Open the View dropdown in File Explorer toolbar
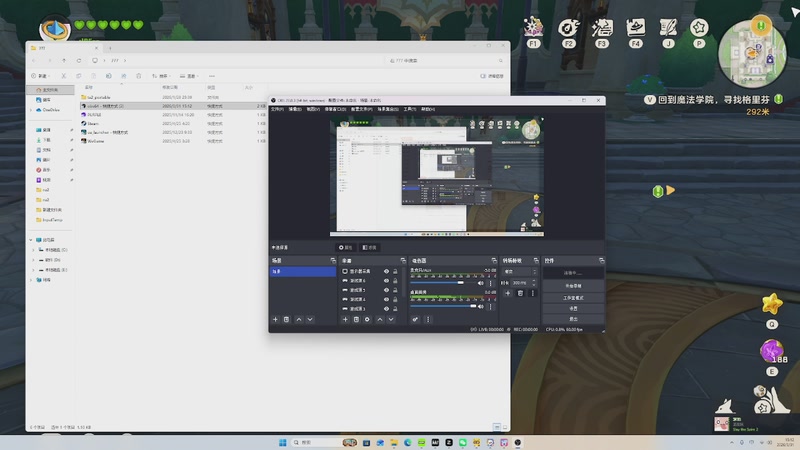This screenshot has width=800, height=450. [188, 76]
